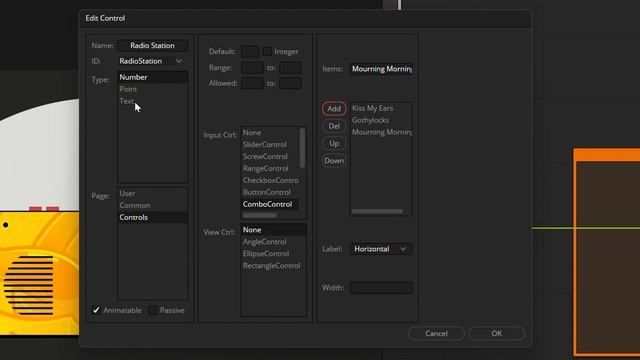Viewport: 640px width, 360px height.
Task: Select RectangleControl in View Ctrl list
Action: 273,266
